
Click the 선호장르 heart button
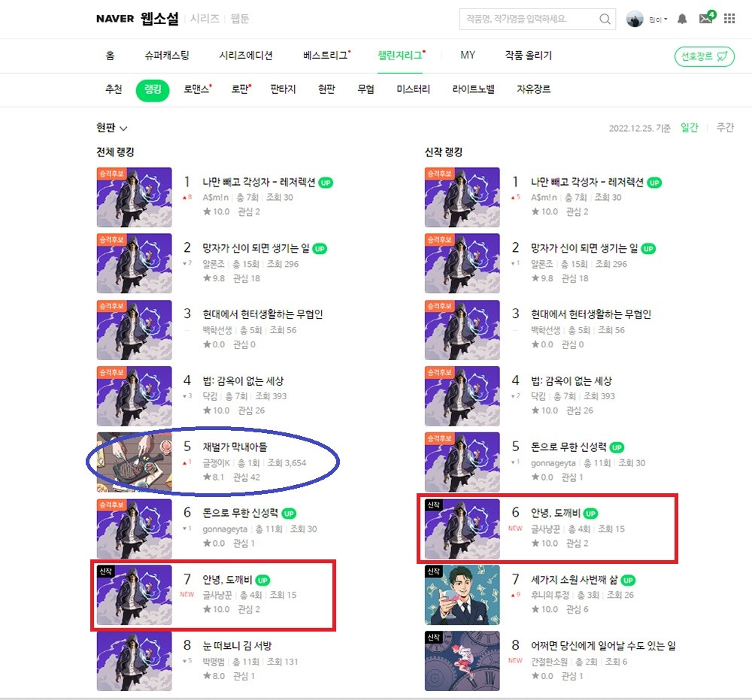click(x=704, y=56)
